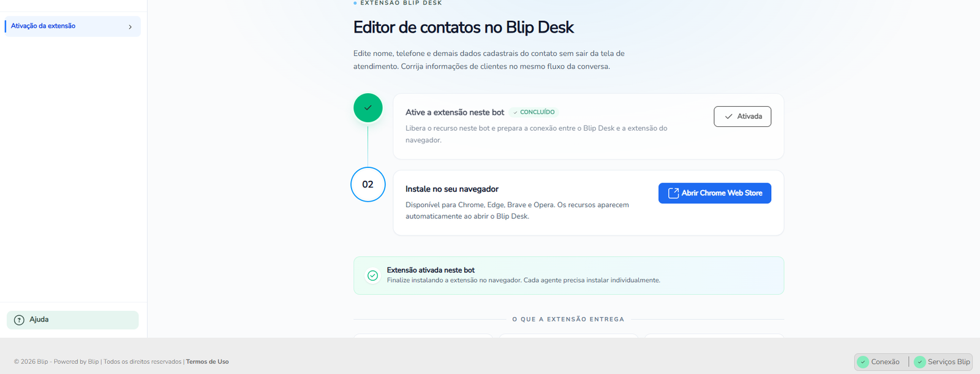Click the Libera o recurso neste bot description
980x374 pixels.
[x=536, y=134]
